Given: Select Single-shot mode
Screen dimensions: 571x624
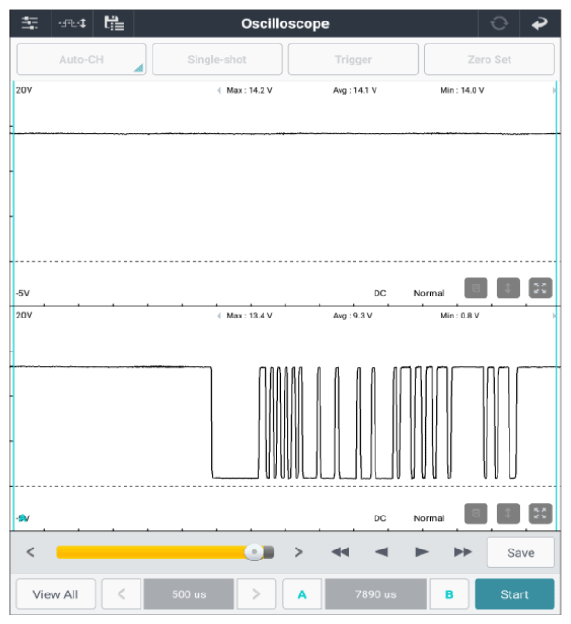Looking at the screenshot, I should (217, 59).
